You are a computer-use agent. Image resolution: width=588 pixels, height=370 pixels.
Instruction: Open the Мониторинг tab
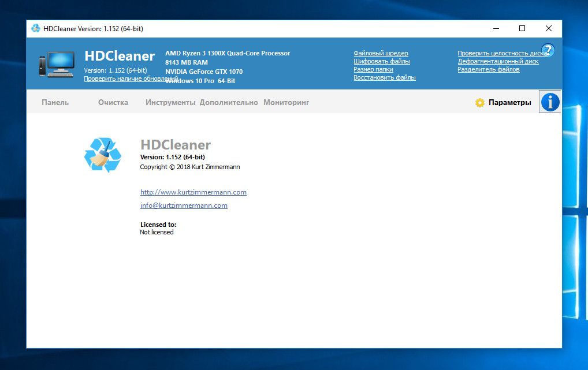pyautogui.click(x=286, y=102)
